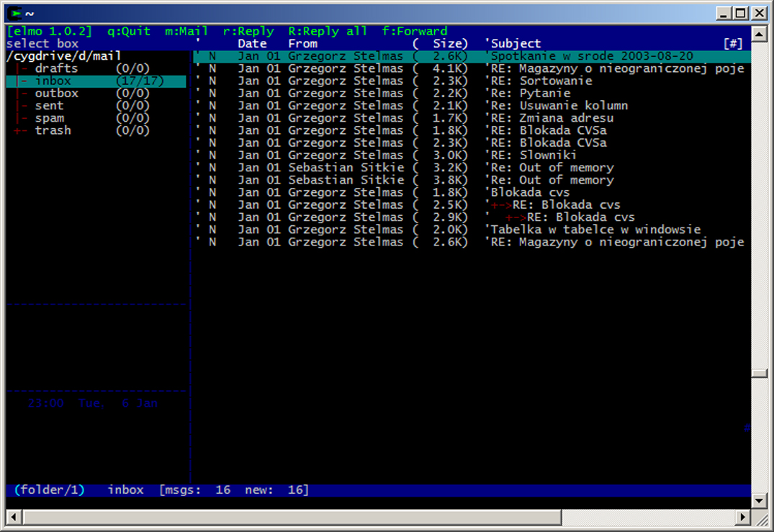Minimize the terminal window

[724, 14]
